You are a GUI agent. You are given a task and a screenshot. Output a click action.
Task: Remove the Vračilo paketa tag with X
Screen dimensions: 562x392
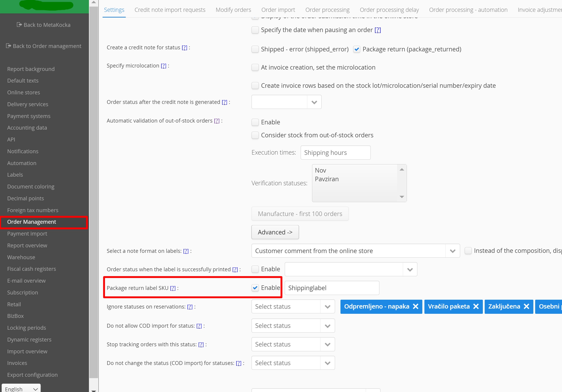(x=476, y=306)
